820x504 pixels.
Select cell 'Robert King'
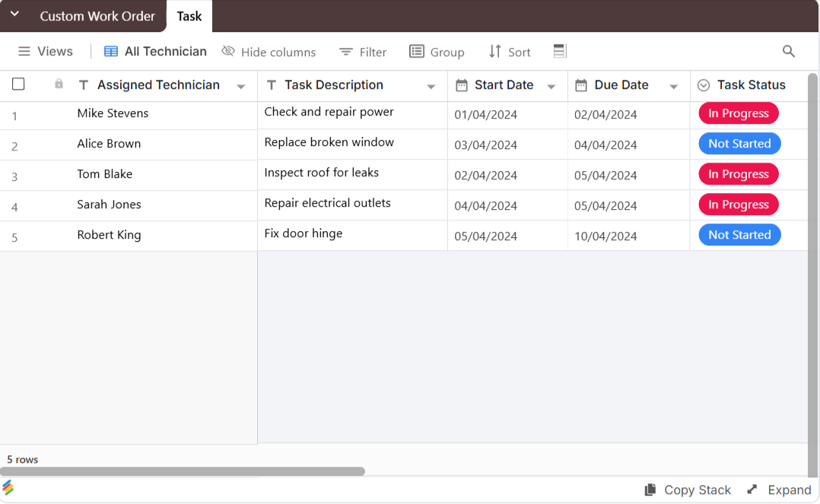tap(109, 235)
